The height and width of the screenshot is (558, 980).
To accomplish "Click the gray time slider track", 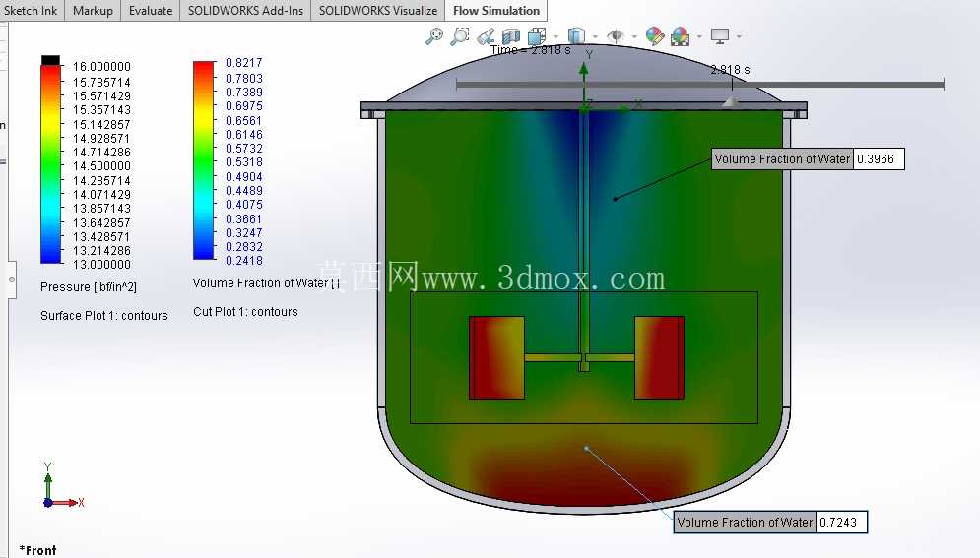I will (699, 85).
